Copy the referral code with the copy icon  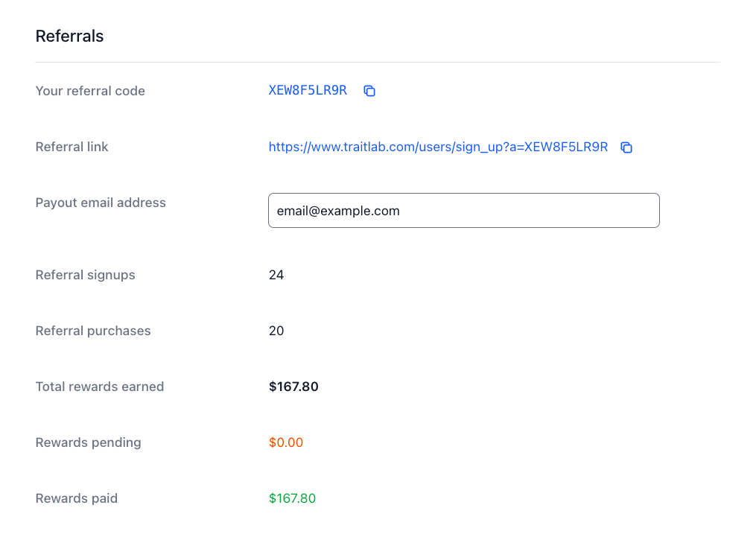369,91
